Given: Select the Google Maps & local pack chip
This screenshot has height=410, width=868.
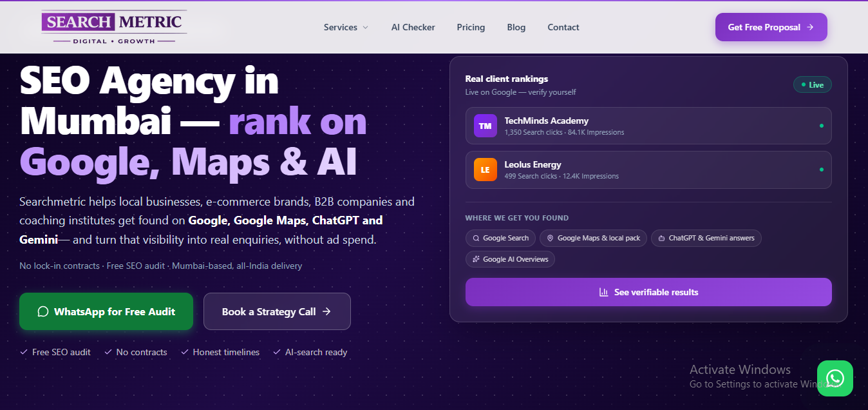Looking at the screenshot, I should 593,238.
